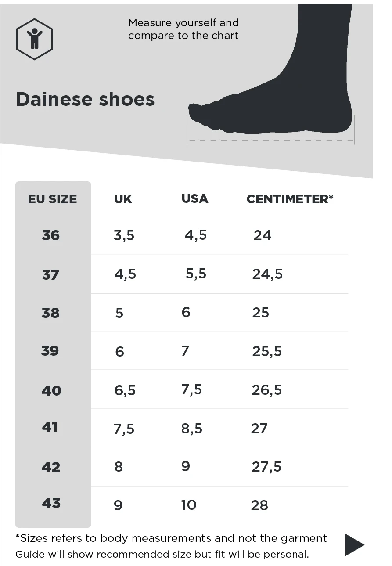The height and width of the screenshot is (566, 392).
Task: Click the USA size 10 value
Action: click(189, 505)
